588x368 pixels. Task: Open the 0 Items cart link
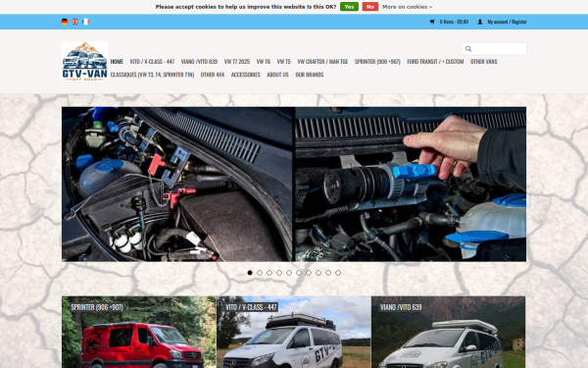tap(454, 22)
